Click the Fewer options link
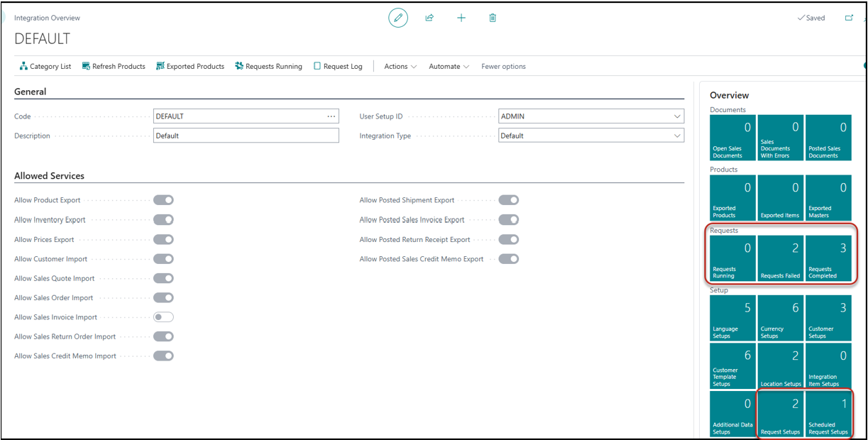This screenshot has width=868, height=440. coord(503,67)
